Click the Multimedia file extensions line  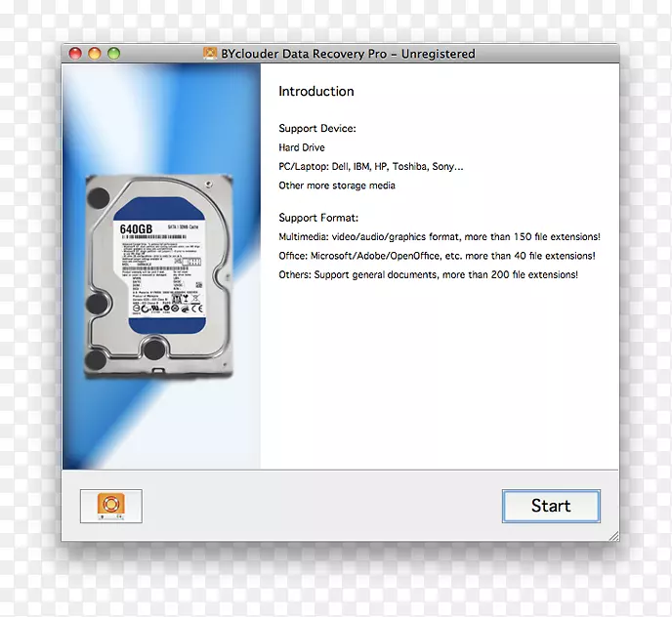pos(440,237)
